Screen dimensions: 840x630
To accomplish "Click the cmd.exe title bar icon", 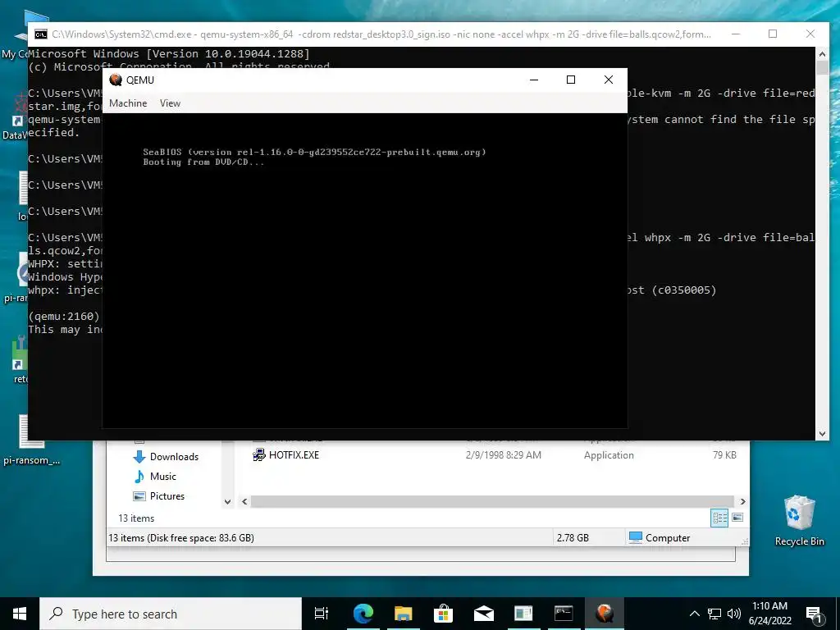I will [x=41, y=34].
